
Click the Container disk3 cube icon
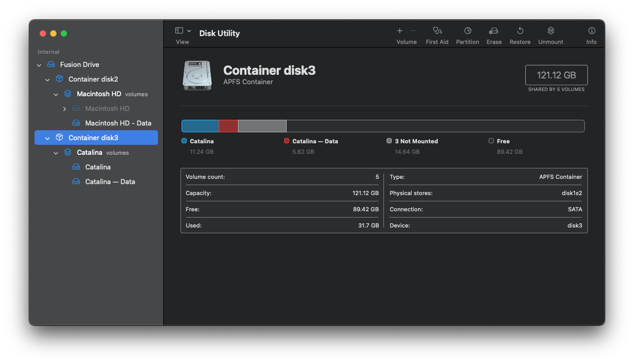(x=59, y=138)
